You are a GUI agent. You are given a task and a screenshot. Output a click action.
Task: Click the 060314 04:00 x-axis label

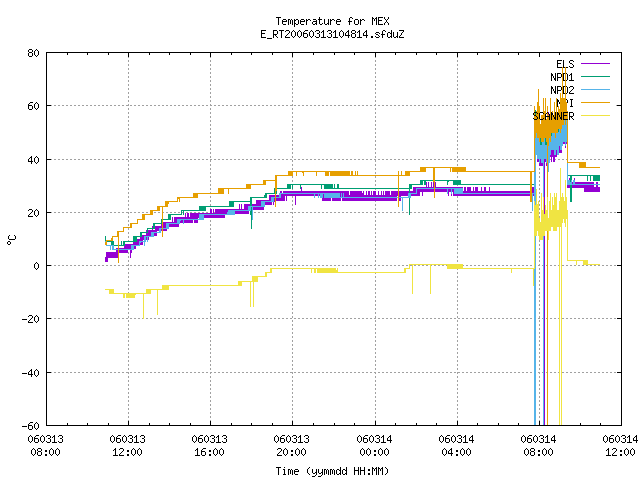coord(456,446)
